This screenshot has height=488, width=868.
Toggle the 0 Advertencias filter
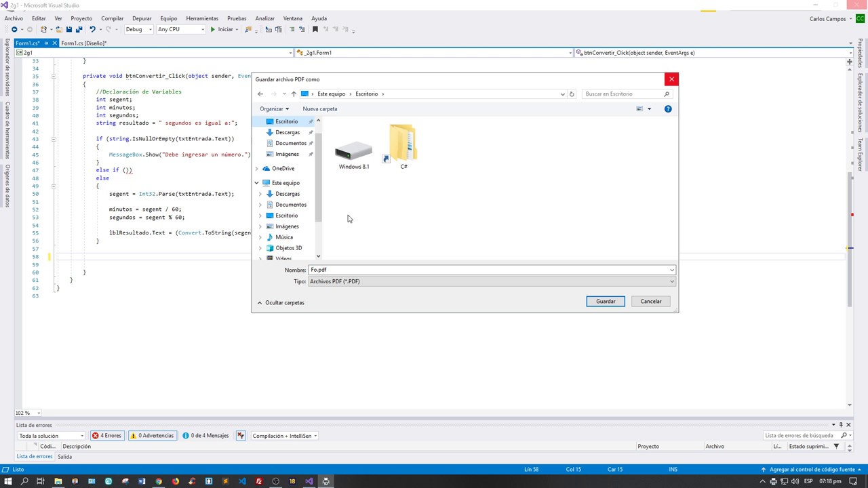pyautogui.click(x=153, y=436)
